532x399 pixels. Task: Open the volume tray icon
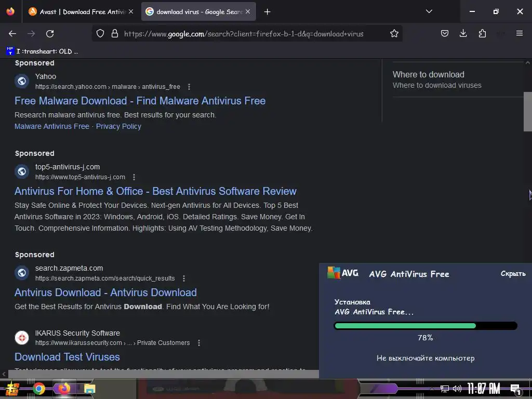[457, 389]
